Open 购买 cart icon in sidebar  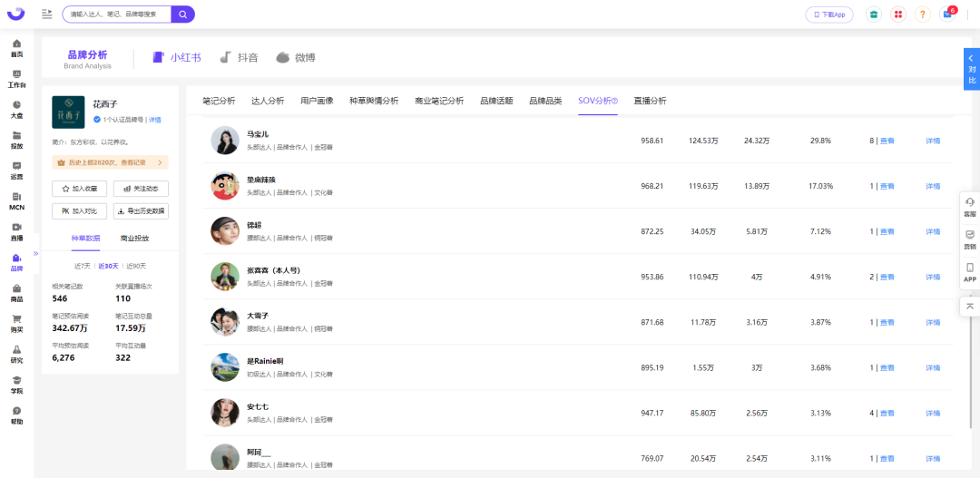[17, 324]
